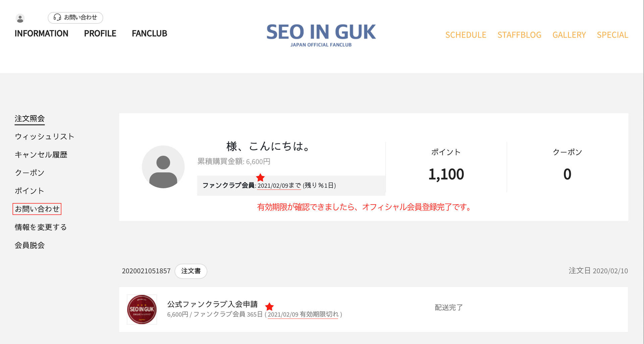644x344 pixels.
Task: Click the boxed お問い合わせ sidebar link
Action: click(37, 209)
